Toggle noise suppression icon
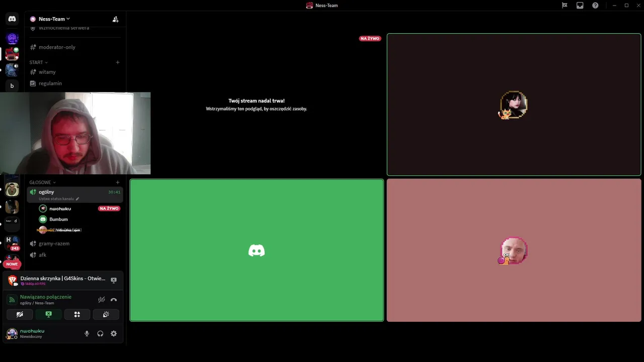This screenshot has width=644, height=362. (102, 300)
